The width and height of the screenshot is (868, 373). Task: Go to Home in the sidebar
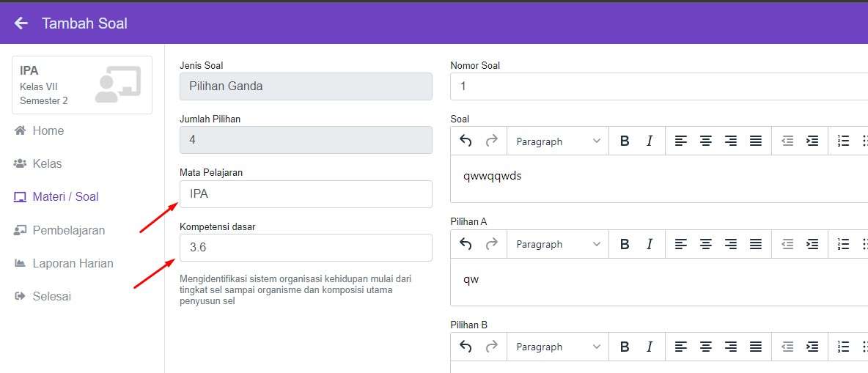click(48, 130)
